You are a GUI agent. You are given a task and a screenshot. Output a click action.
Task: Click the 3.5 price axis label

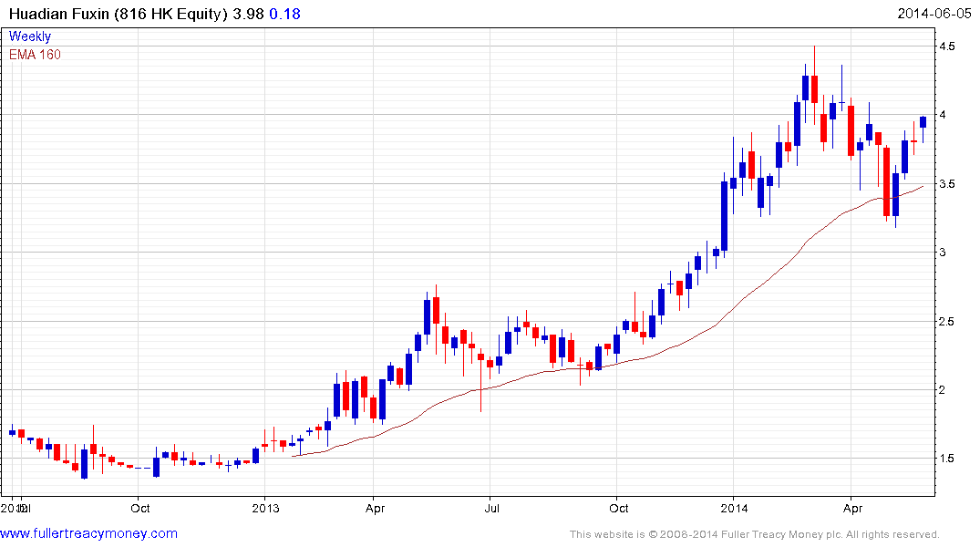pyautogui.click(x=946, y=184)
